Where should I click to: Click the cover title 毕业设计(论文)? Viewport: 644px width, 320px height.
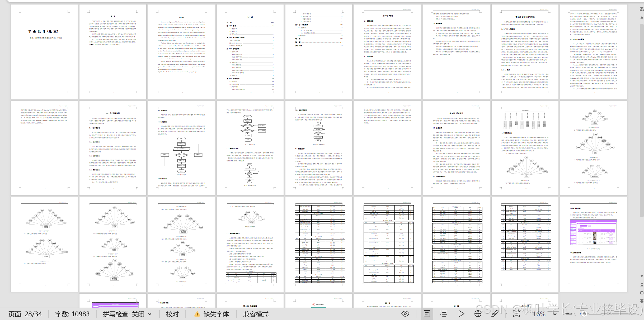(x=43, y=31)
